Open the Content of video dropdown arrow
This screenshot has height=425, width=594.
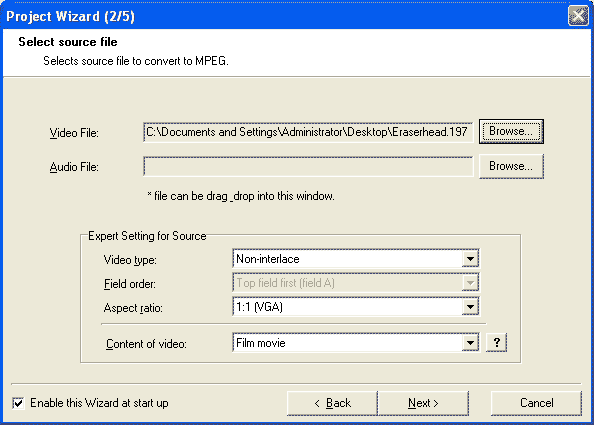[x=470, y=343]
